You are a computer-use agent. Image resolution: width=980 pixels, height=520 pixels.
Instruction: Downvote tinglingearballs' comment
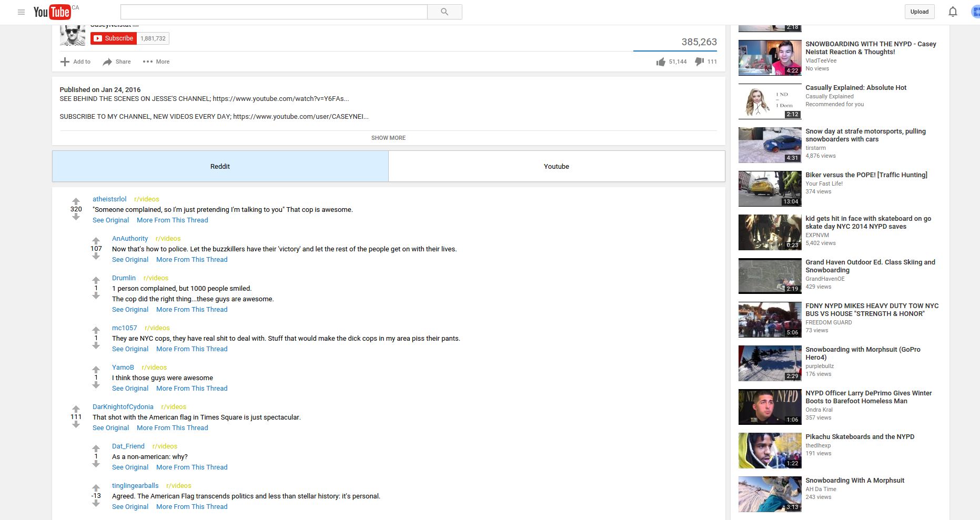[x=96, y=503]
